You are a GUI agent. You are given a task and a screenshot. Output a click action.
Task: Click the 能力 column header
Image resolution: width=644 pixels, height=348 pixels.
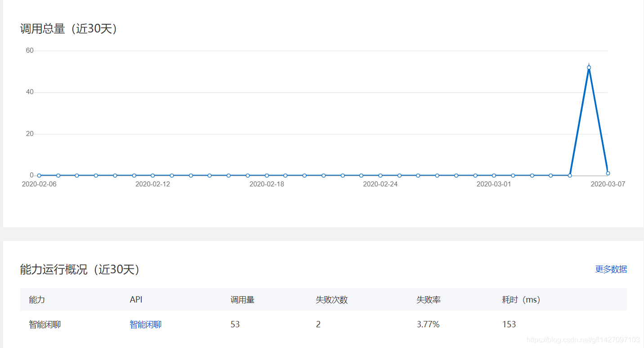coord(37,299)
